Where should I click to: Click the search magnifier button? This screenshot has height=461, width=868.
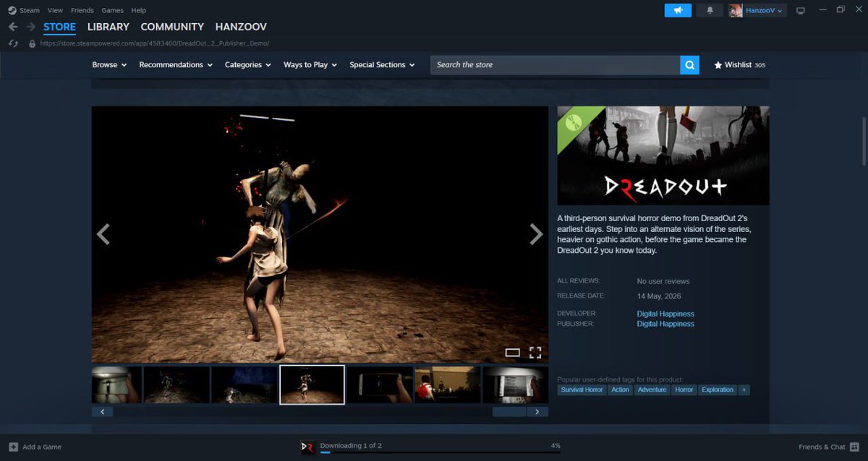tap(690, 64)
